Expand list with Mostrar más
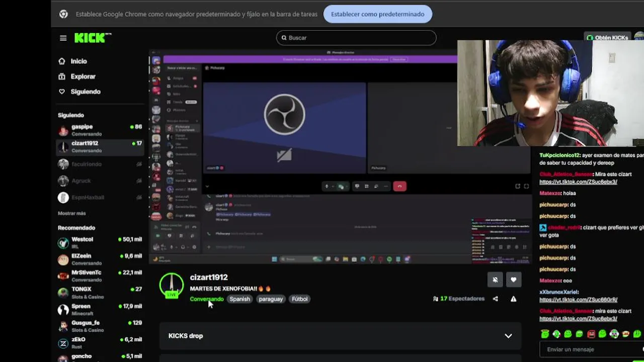The height and width of the screenshot is (362, 644). 71,213
